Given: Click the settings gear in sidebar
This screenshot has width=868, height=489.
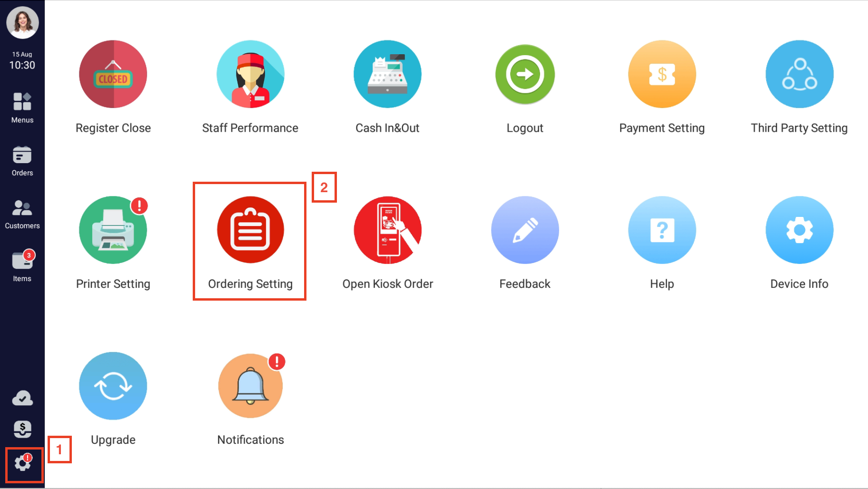Looking at the screenshot, I should pos(23,463).
